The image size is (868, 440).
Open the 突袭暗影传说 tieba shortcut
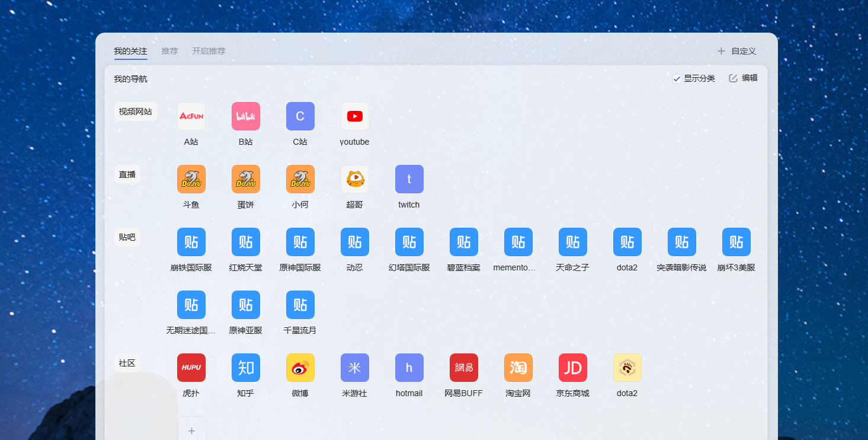pyautogui.click(x=682, y=242)
